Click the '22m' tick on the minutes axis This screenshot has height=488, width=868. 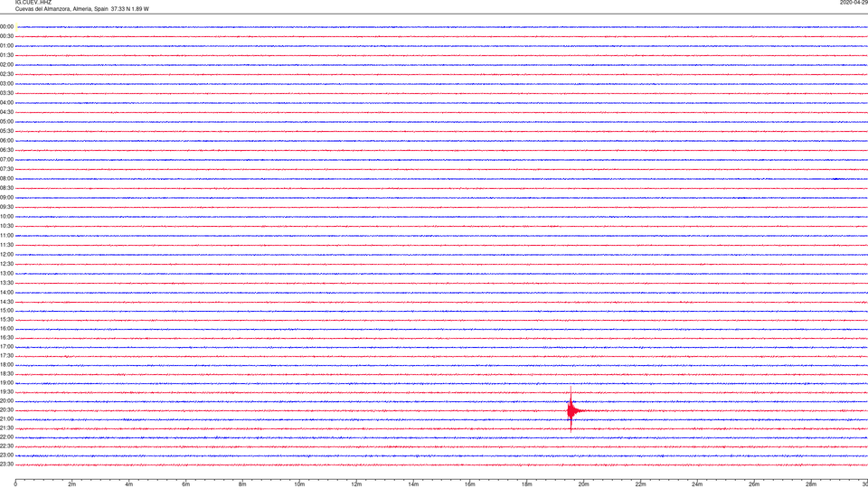click(x=640, y=484)
